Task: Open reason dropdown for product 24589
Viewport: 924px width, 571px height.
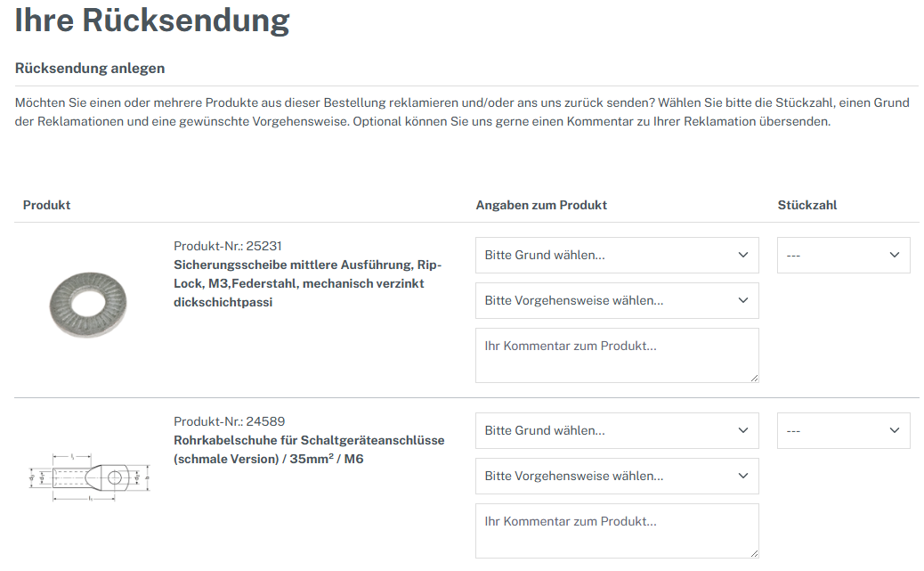Action: 616,431
